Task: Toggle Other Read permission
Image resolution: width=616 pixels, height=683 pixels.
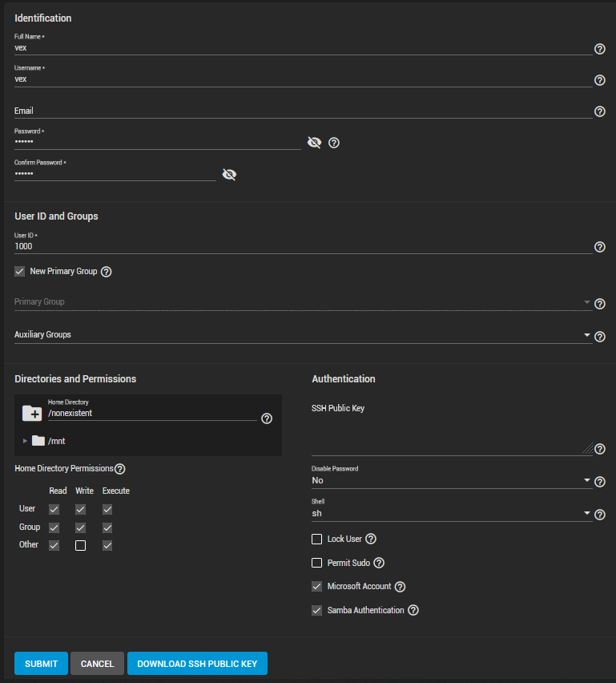Action: 54,545
